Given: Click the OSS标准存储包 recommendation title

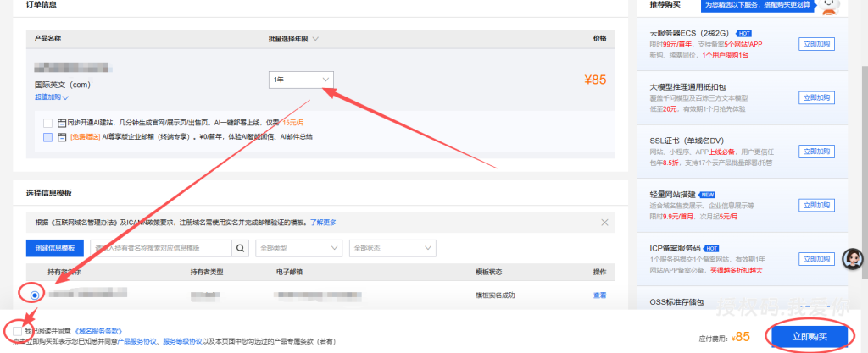Looking at the screenshot, I should pos(676,301).
